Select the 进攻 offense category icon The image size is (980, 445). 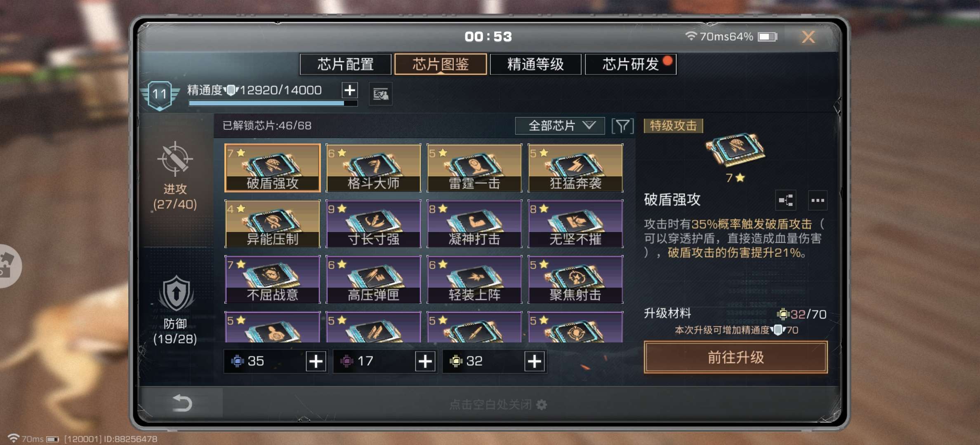tap(175, 159)
